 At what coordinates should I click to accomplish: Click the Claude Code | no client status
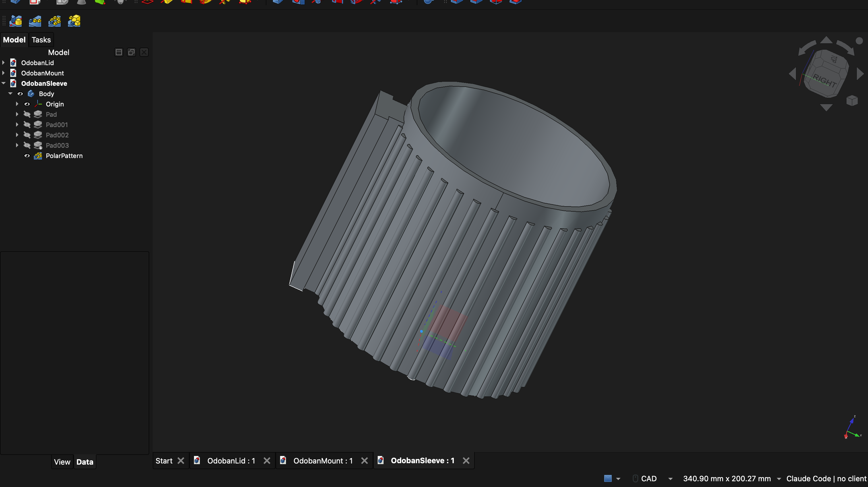click(x=826, y=479)
